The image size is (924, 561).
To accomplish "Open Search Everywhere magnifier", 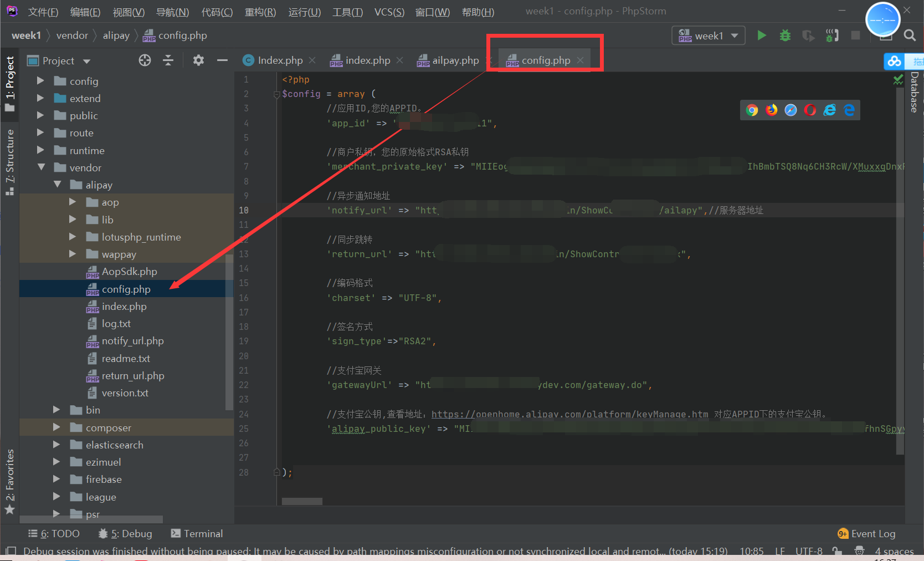I will pyautogui.click(x=910, y=35).
